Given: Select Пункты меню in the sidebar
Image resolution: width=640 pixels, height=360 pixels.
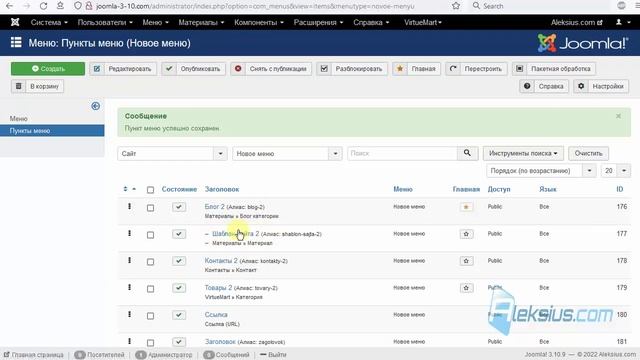Looking at the screenshot, I should point(52,131).
